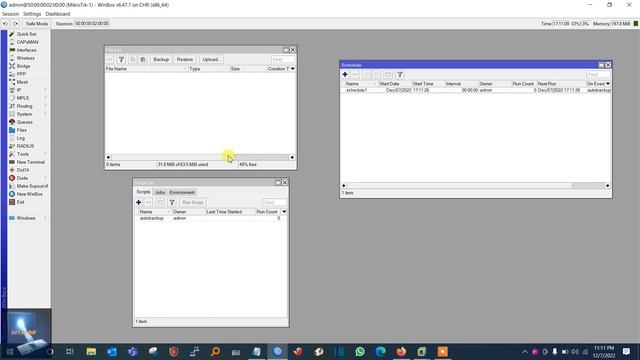Open column dropdown in File List header
640x360 pixels.
(x=293, y=69)
